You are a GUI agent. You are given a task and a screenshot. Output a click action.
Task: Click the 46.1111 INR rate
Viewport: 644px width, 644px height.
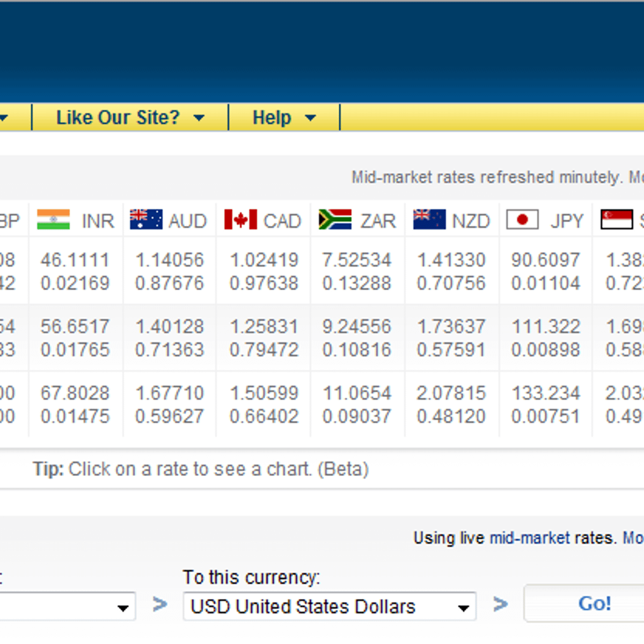click(75, 260)
